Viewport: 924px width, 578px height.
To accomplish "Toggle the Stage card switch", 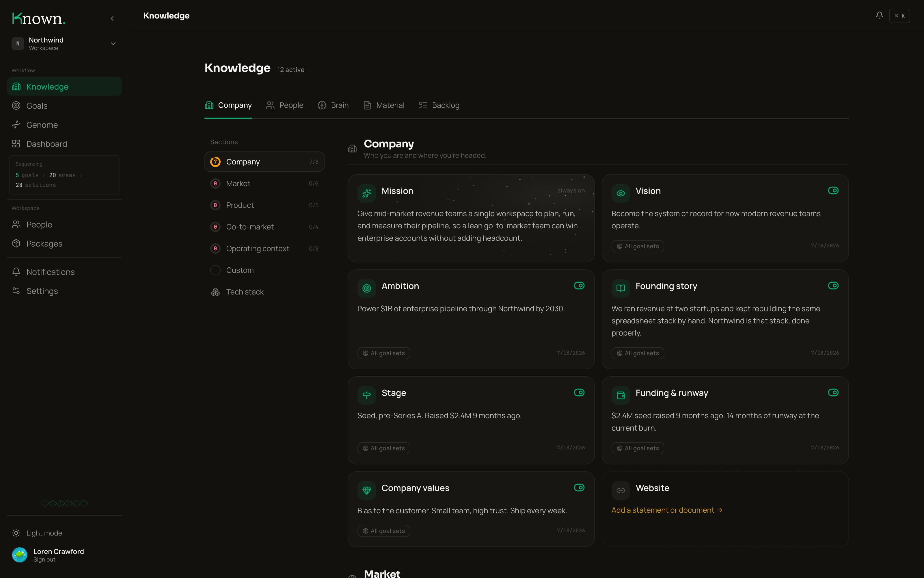I will [x=579, y=392].
